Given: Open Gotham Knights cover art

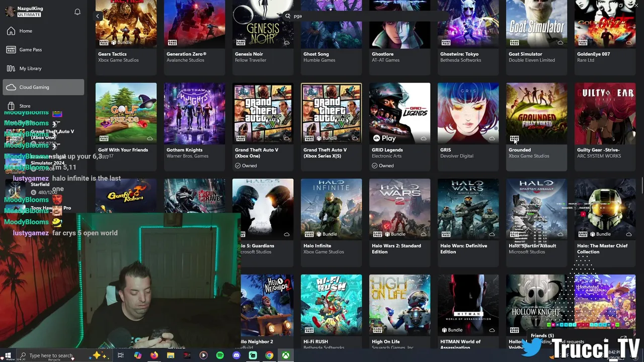Looking at the screenshot, I should click(194, 113).
